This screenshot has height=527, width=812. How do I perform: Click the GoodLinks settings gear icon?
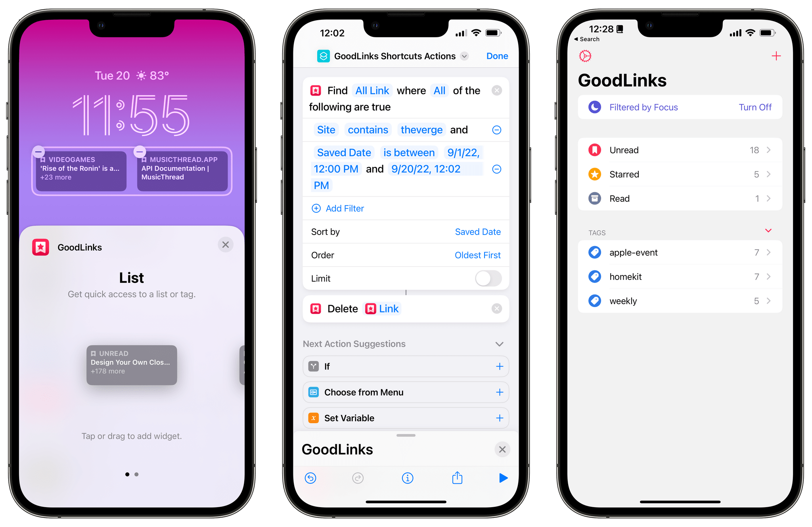(585, 55)
